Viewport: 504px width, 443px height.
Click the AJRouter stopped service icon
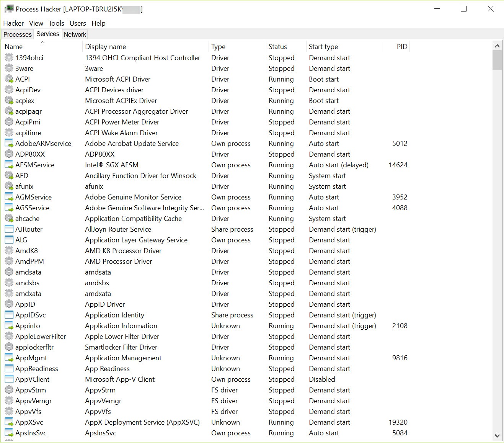9,229
